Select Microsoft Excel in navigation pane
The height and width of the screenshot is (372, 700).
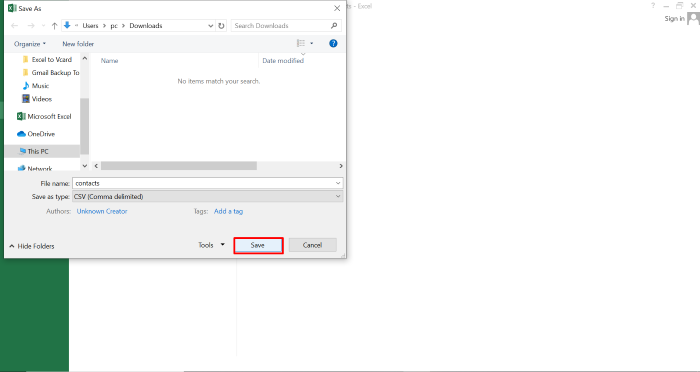44,116
